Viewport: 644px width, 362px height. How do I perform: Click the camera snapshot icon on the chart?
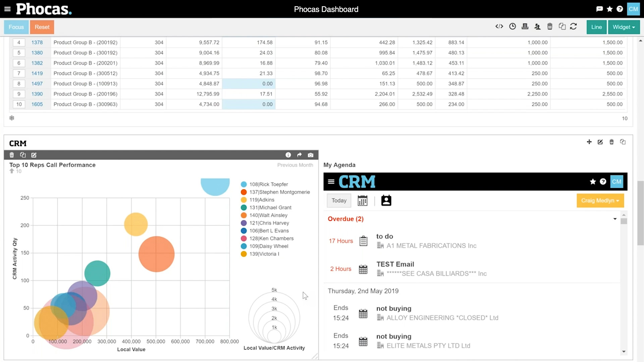pos(311,155)
